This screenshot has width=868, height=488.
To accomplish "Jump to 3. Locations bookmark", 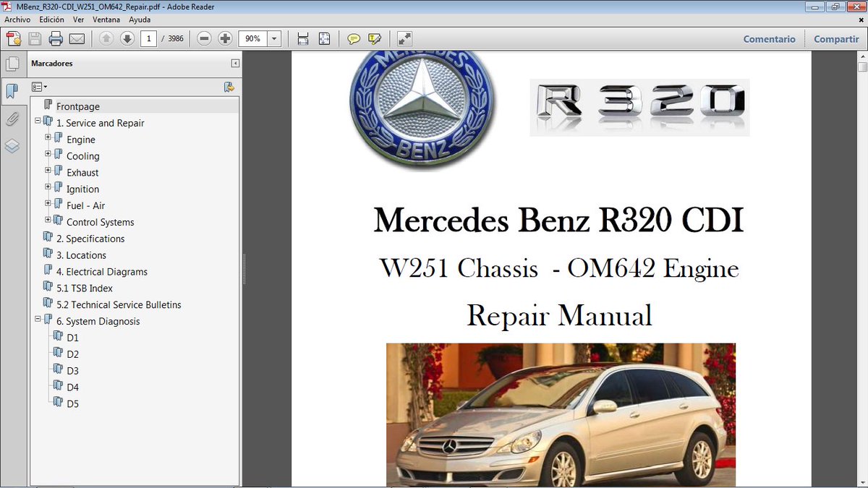I will tap(81, 255).
